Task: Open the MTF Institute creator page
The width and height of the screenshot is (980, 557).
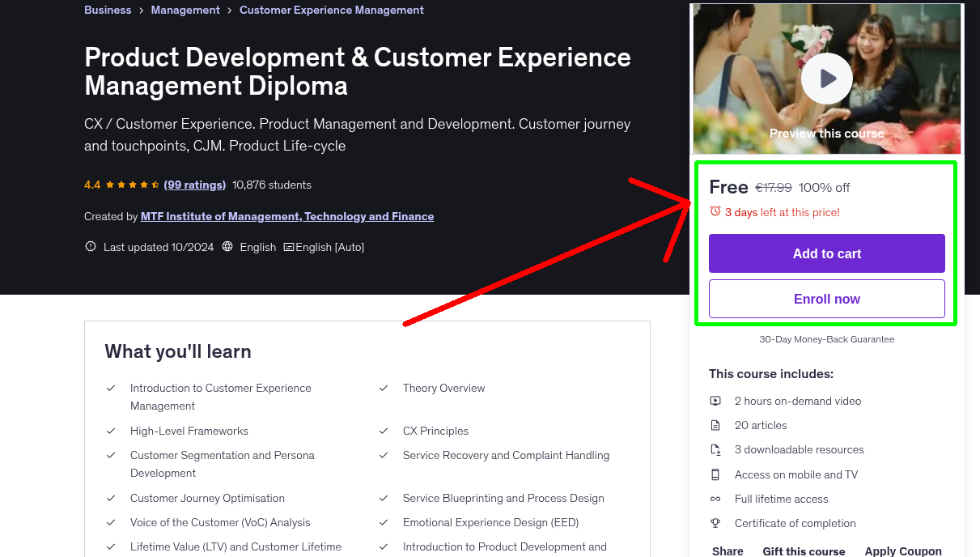Action: pyautogui.click(x=287, y=216)
